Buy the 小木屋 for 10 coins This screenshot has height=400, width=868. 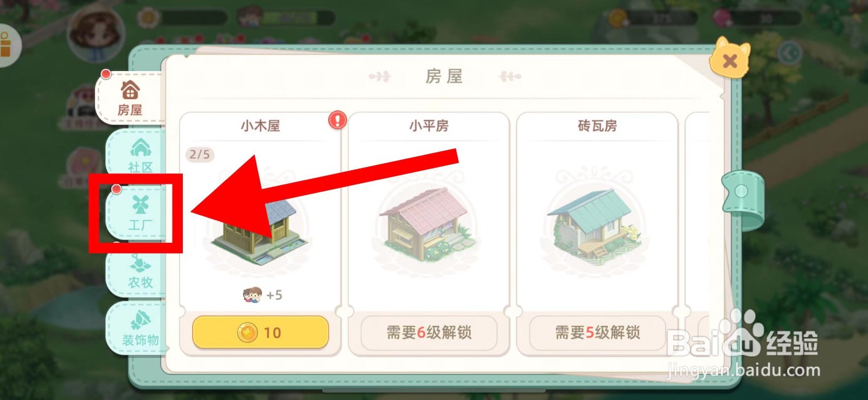[260, 332]
